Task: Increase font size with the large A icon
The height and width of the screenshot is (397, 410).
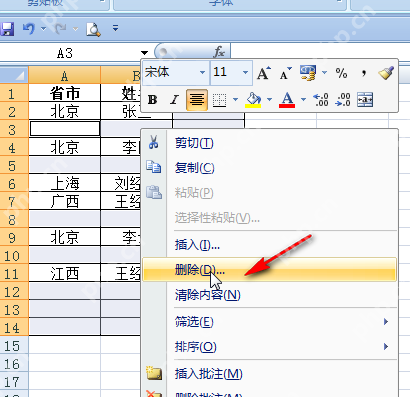Action: [x=264, y=73]
